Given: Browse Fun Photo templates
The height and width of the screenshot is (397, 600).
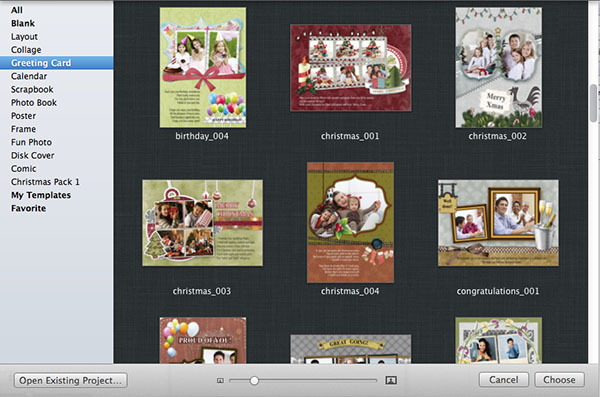Looking at the screenshot, I should pyautogui.click(x=31, y=142).
